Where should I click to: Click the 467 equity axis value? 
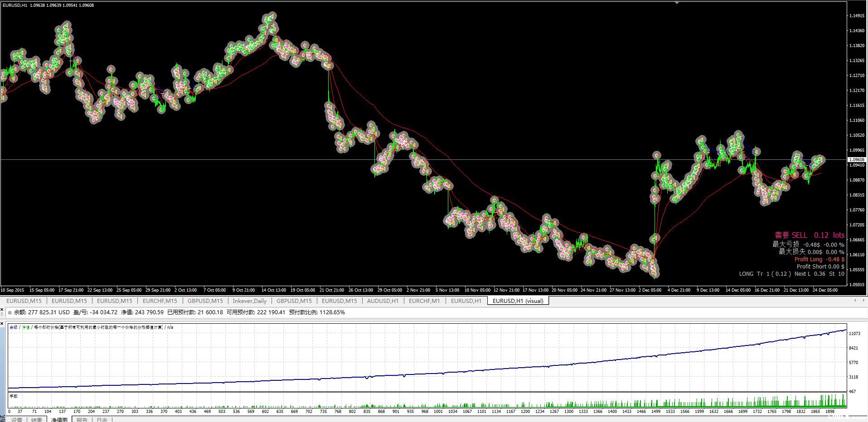(x=852, y=392)
